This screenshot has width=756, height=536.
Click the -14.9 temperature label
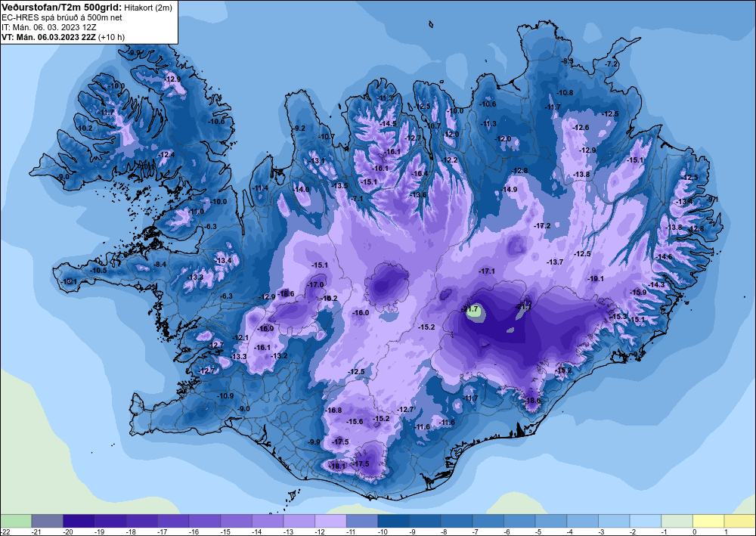[x=509, y=190]
